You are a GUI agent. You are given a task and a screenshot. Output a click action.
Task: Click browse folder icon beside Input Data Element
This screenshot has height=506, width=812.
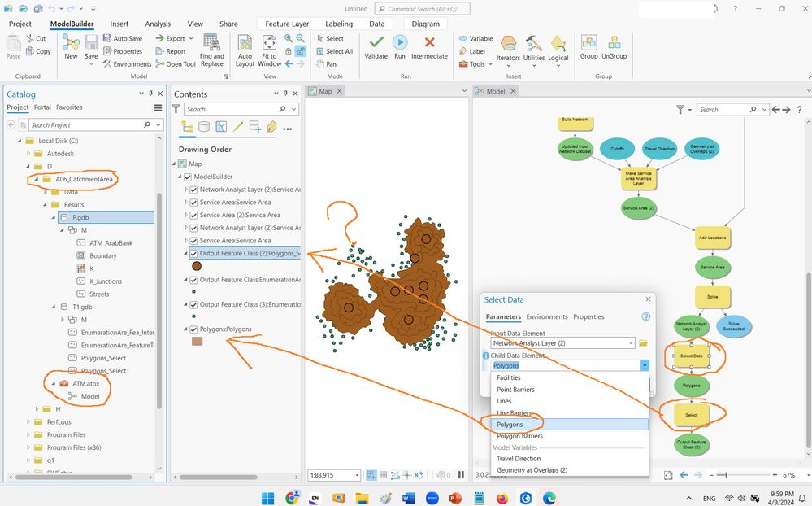coord(643,343)
